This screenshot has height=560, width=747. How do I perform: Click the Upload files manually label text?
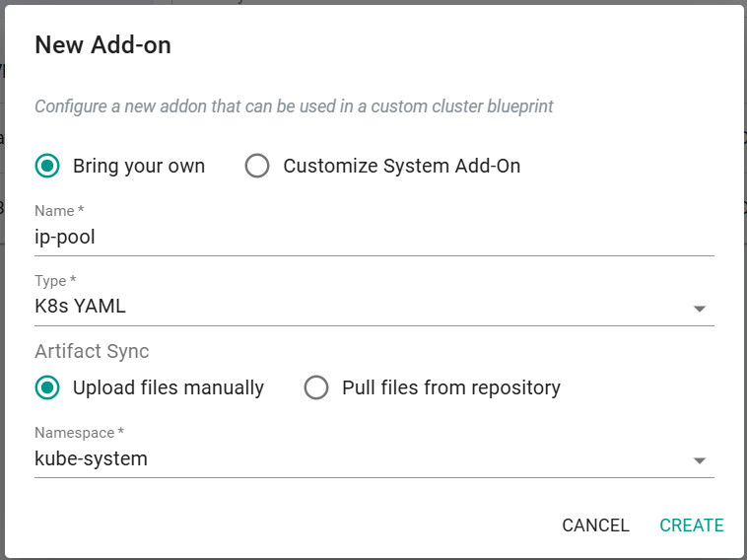coord(169,387)
